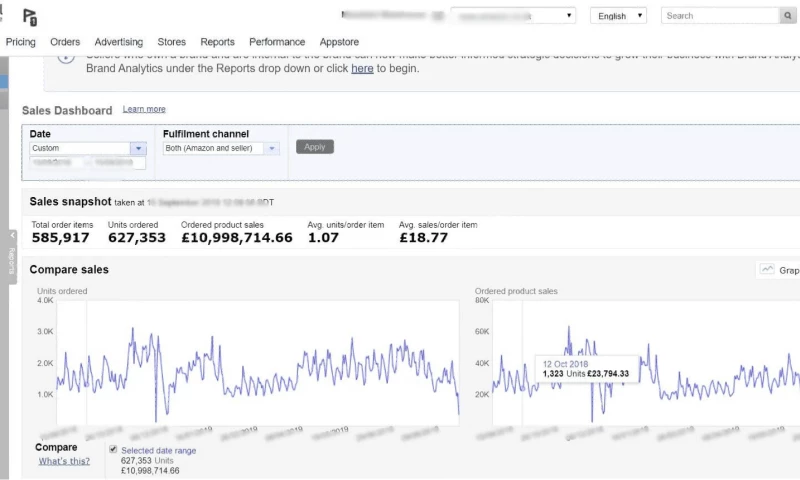Click the Sales Dashboard heading
The height and width of the screenshot is (480, 800).
click(x=67, y=111)
